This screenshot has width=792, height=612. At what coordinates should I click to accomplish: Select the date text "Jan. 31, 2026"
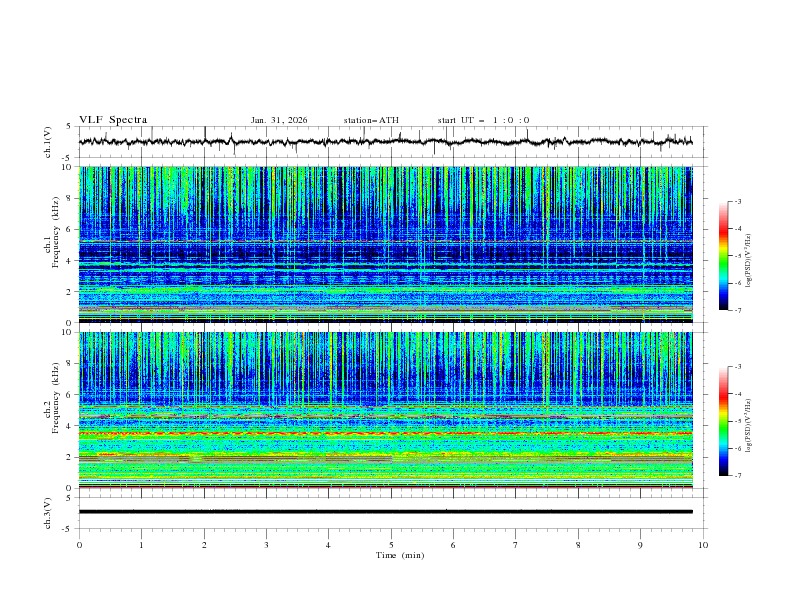pyautogui.click(x=279, y=120)
